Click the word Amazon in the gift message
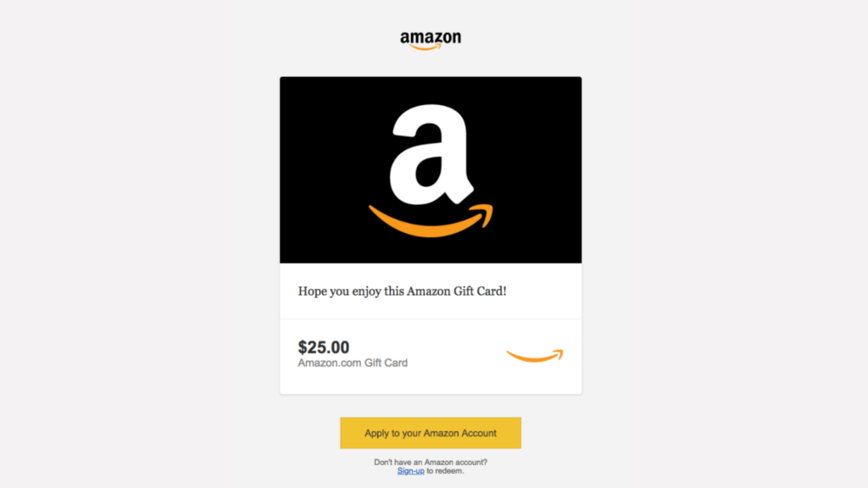Screen dimensions: 868x488 [x=428, y=291]
